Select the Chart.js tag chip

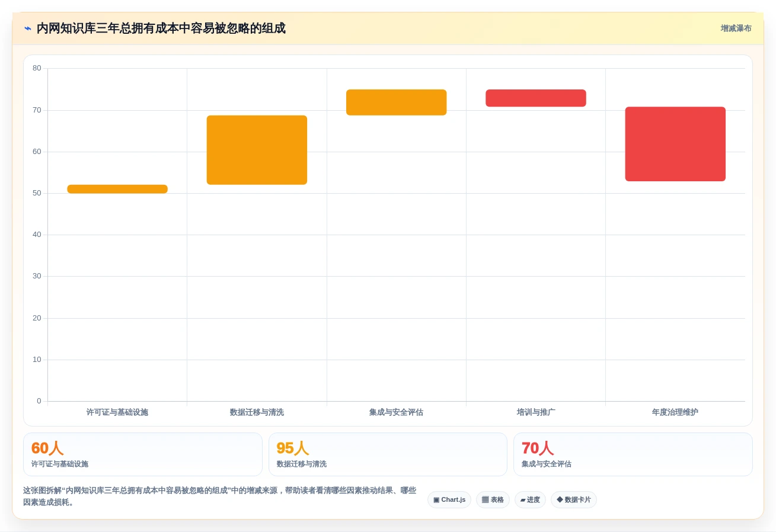(x=449, y=499)
